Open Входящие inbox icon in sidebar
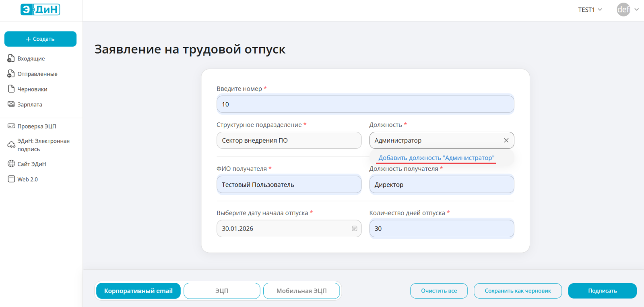This screenshot has width=644, height=307. click(x=11, y=59)
